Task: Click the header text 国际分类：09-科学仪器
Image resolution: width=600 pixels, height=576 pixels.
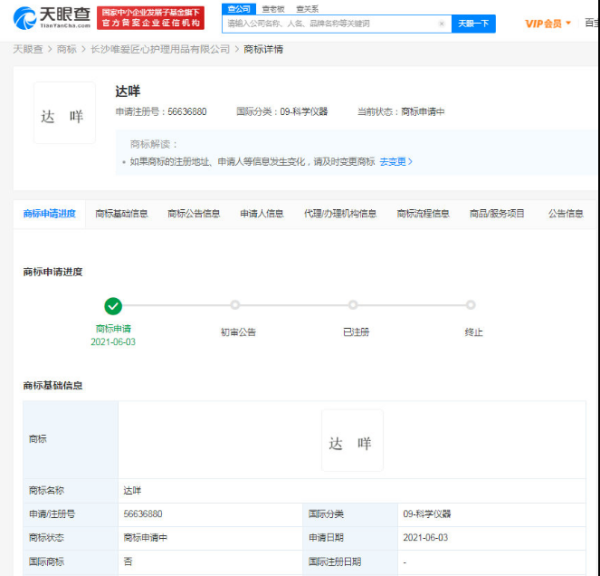Action: [x=282, y=112]
